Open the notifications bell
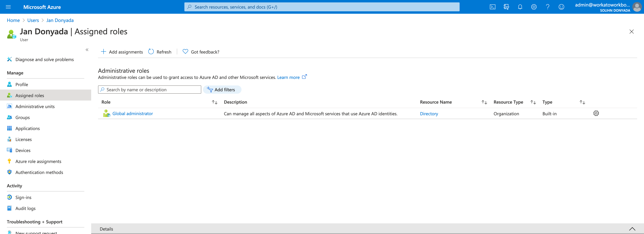This screenshot has width=644, height=234. click(x=520, y=7)
